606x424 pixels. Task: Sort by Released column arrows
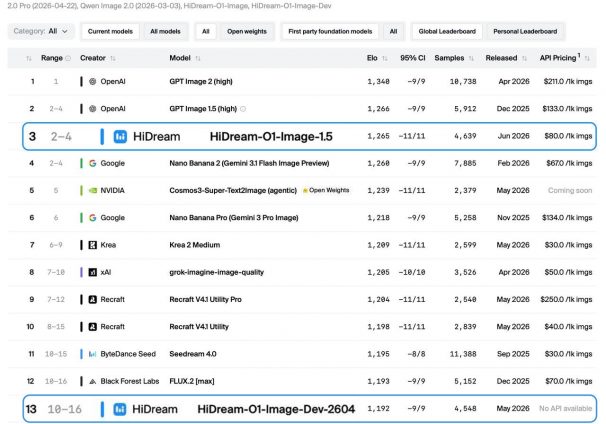coord(524,58)
